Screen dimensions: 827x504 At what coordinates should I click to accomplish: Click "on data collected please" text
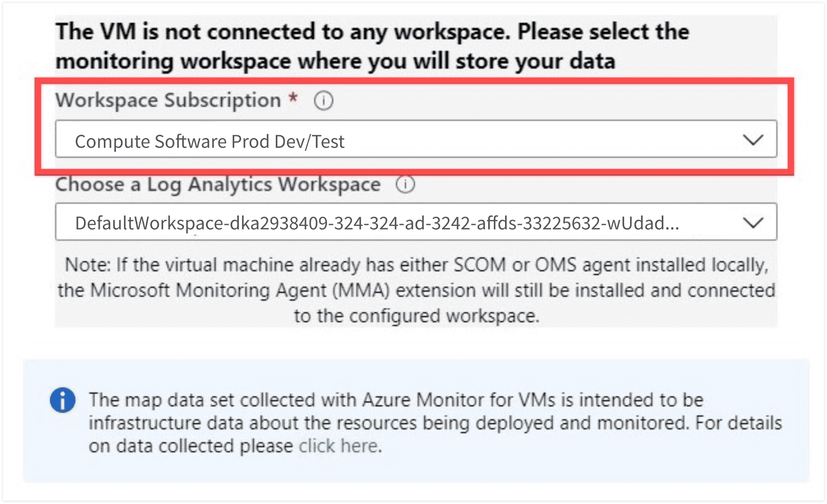[x=191, y=446]
